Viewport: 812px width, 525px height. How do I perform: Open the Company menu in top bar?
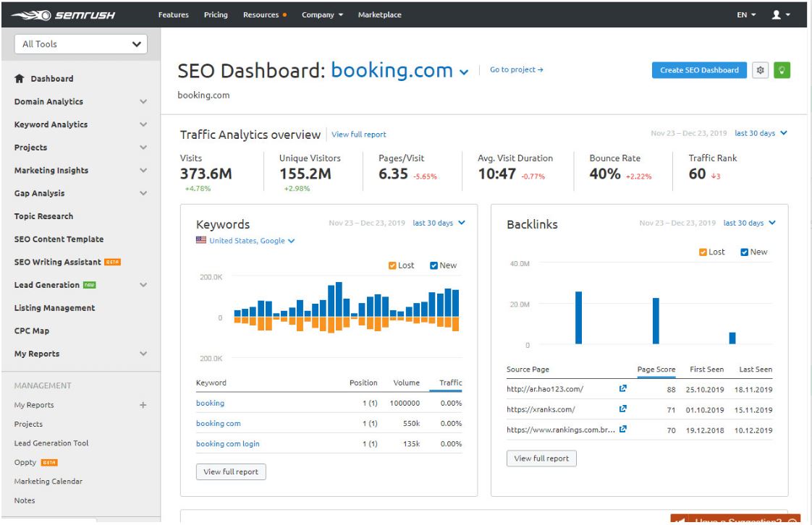tap(322, 15)
